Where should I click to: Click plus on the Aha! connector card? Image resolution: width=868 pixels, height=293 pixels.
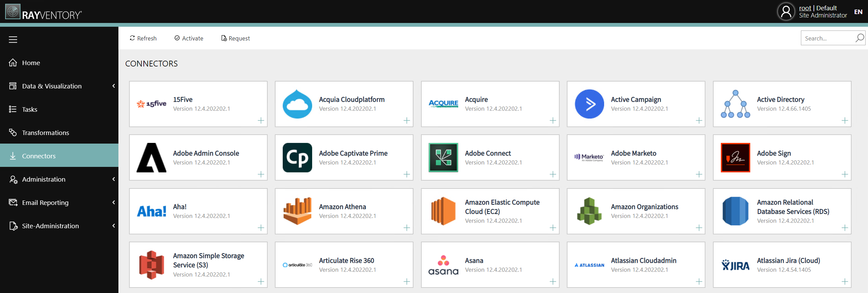[261, 228]
